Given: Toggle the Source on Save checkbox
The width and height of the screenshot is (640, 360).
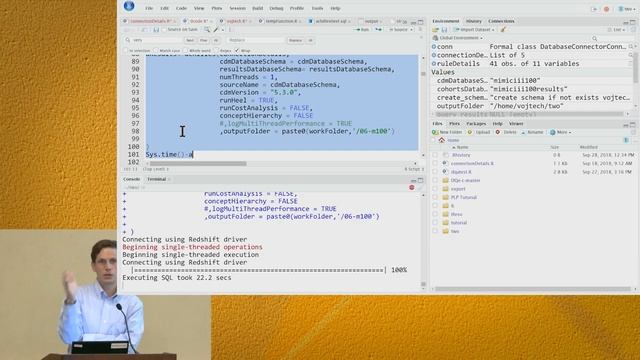Looking at the screenshot, I should click(164, 30).
